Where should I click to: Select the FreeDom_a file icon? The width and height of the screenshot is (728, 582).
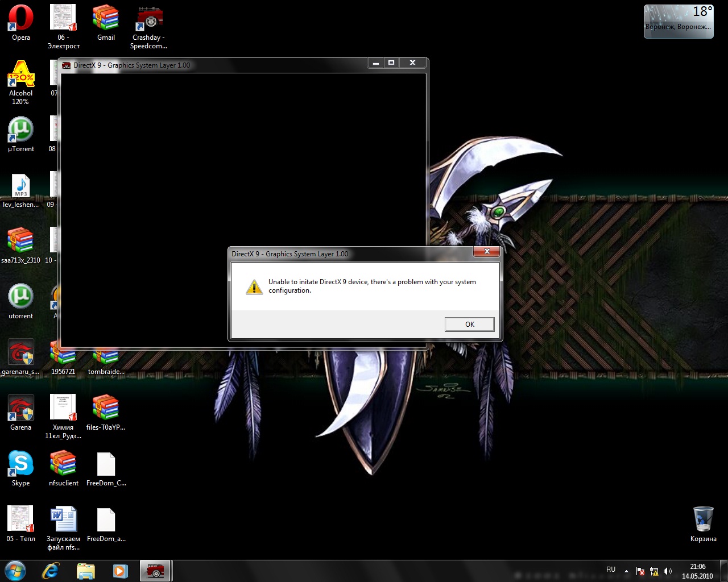[x=106, y=524]
